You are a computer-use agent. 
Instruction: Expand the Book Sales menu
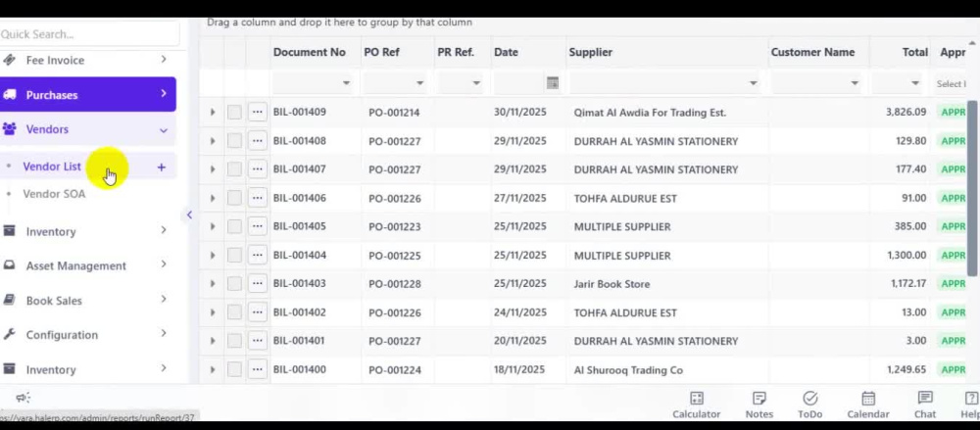pos(163,300)
